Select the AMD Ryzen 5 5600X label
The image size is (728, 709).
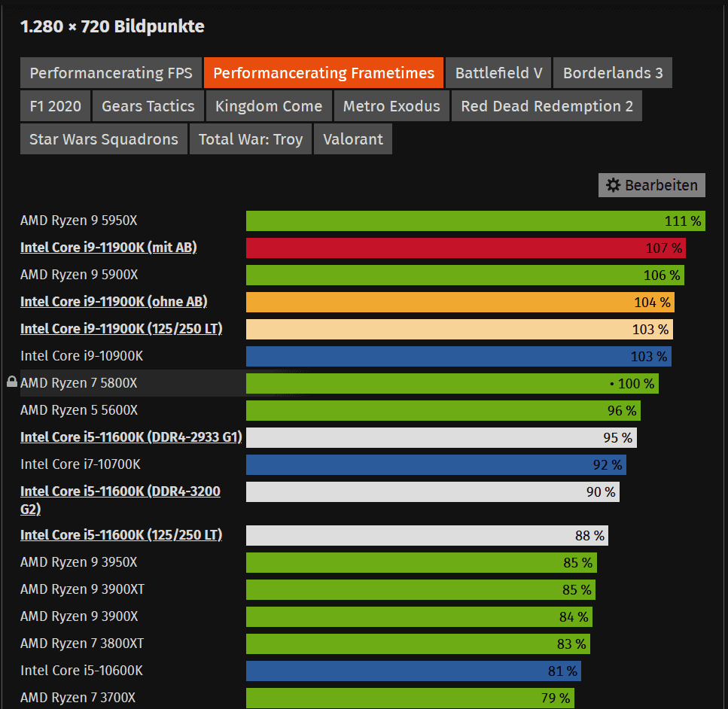point(79,410)
